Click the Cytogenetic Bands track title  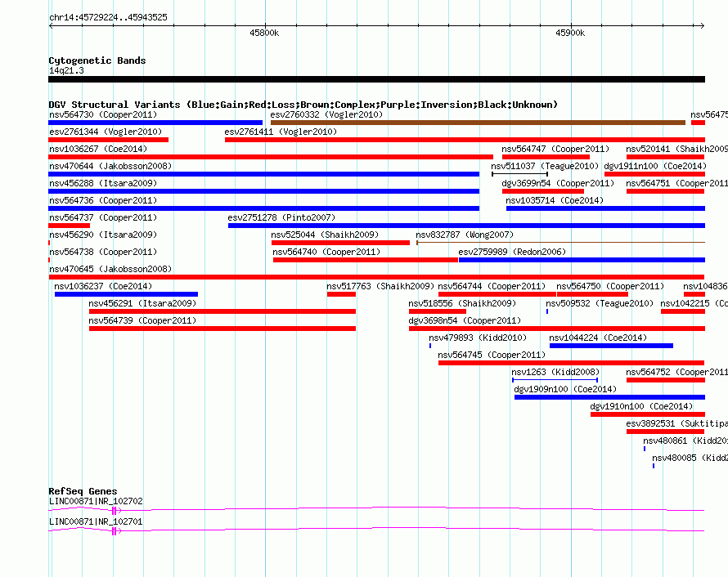pyautogui.click(x=97, y=60)
